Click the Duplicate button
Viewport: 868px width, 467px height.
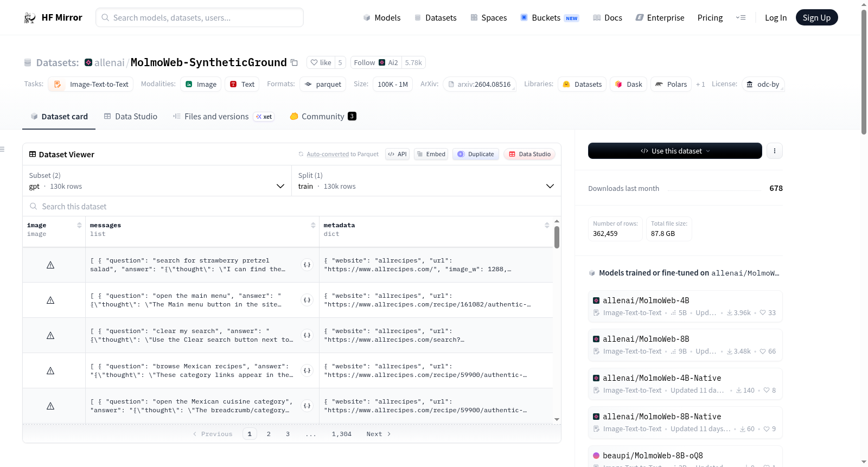coord(476,154)
